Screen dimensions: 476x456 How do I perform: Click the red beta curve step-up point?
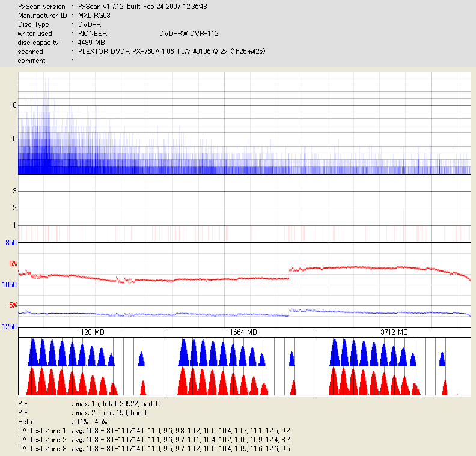[x=289, y=274]
